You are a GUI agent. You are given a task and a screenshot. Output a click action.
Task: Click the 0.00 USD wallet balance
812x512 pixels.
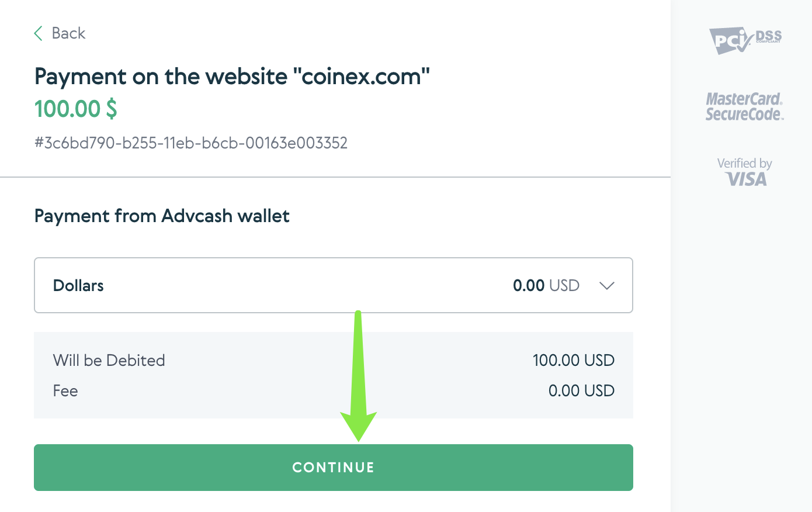546,285
